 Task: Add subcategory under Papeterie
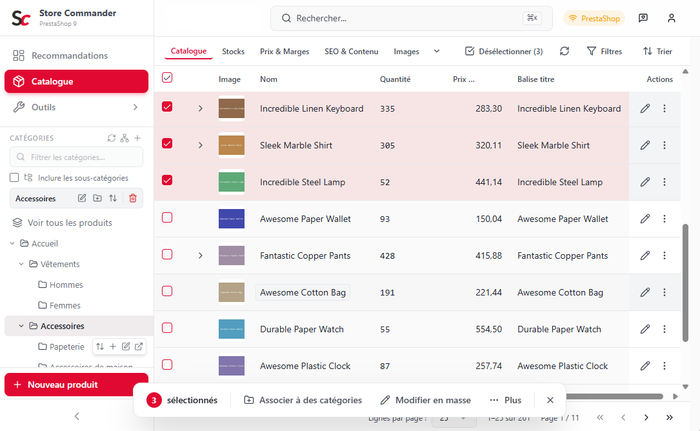click(113, 347)
